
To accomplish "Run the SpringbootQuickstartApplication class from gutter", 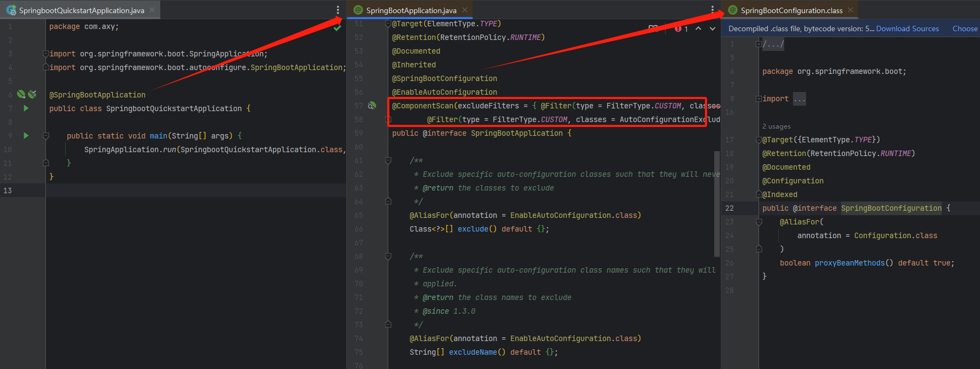I will click(x=26, y=108).
